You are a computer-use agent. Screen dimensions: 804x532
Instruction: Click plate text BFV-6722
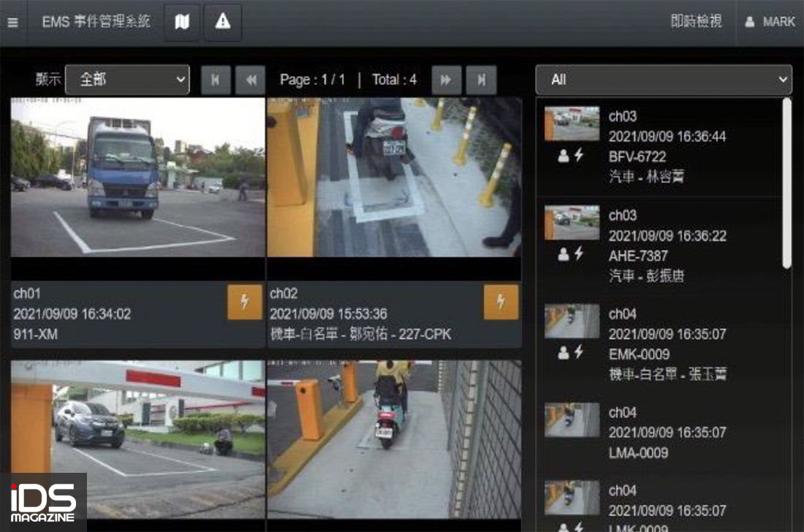pyautogui.click(x=637, y=157)
